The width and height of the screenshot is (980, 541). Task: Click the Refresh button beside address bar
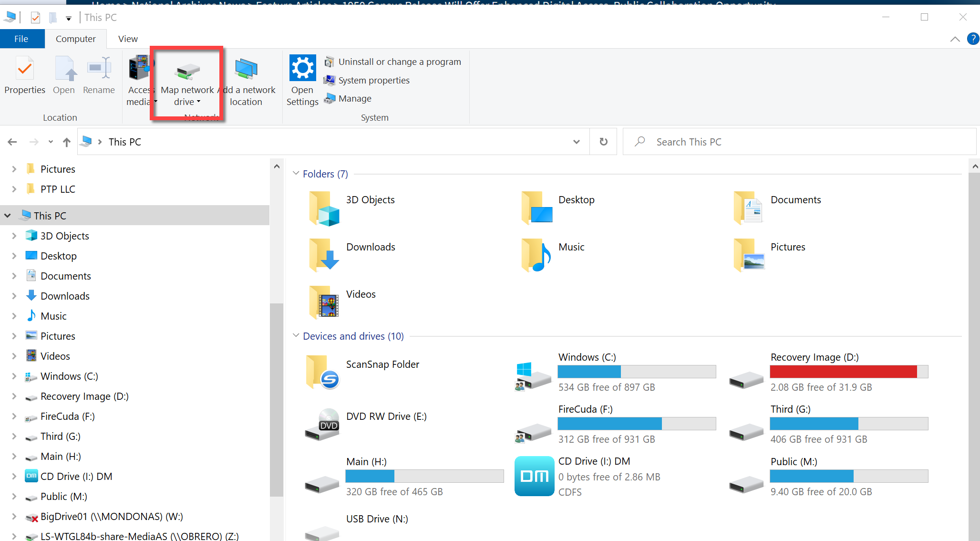click(x=603, y=142)
